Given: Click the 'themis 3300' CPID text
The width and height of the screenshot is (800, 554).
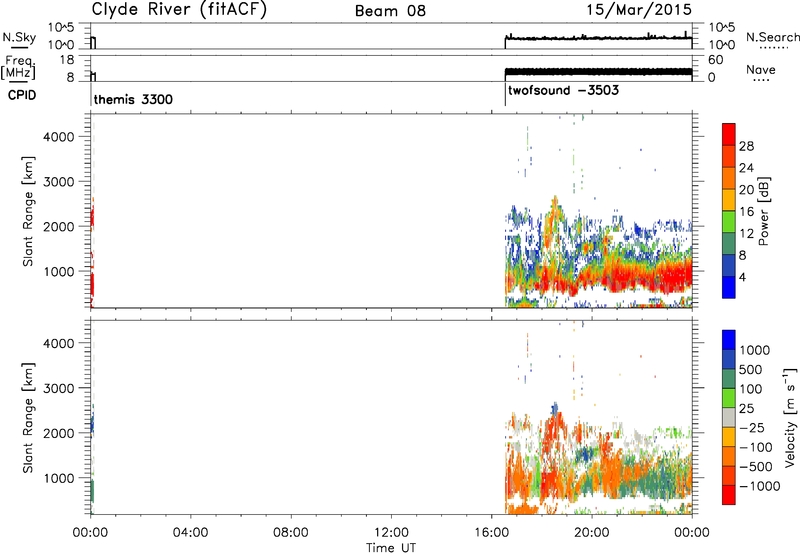Looking at the screenshot, I should coord(133,99).
